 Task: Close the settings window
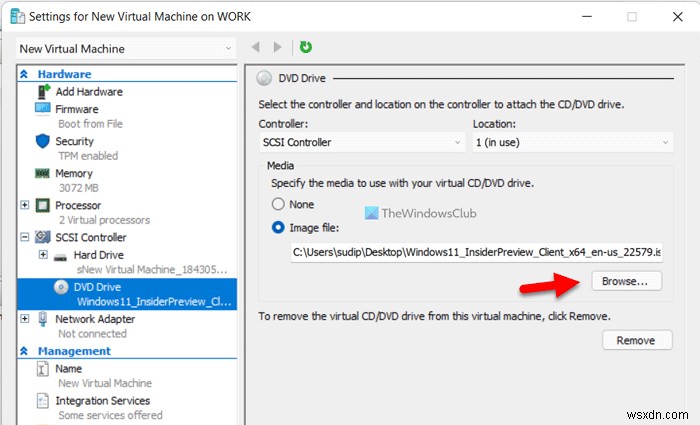[678, 17]
